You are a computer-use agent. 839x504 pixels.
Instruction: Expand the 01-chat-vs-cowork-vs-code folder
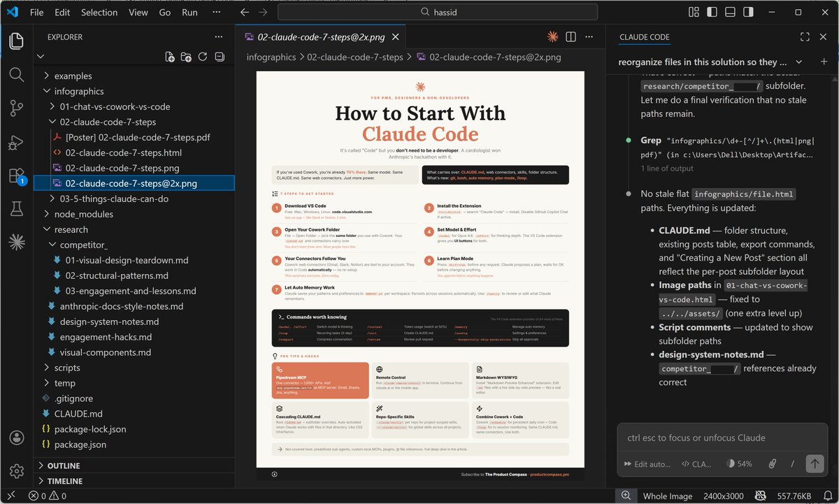coord(134,106)
